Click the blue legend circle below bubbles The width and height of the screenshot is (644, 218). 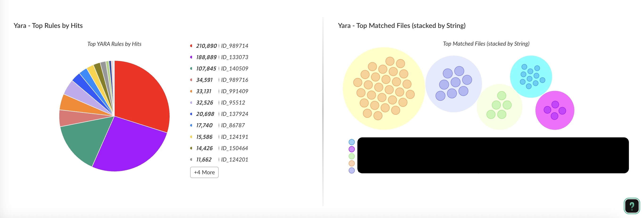tap(352, 142)
